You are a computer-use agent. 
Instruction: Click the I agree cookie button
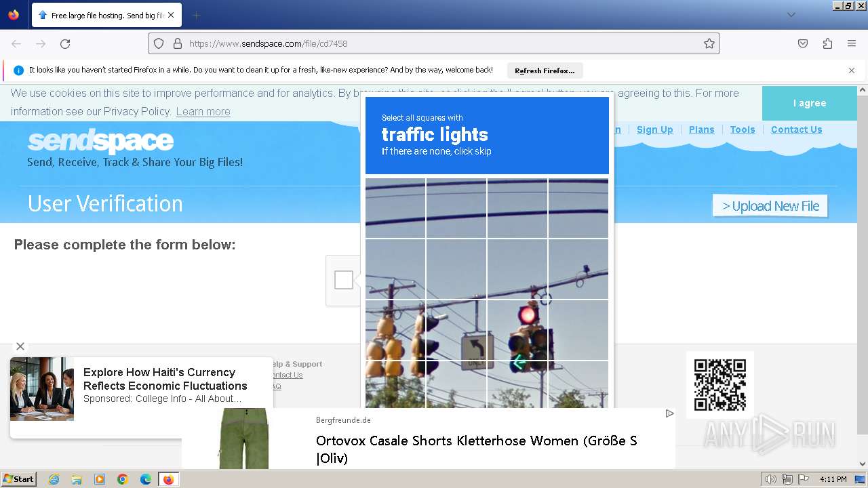pos(810,103)
